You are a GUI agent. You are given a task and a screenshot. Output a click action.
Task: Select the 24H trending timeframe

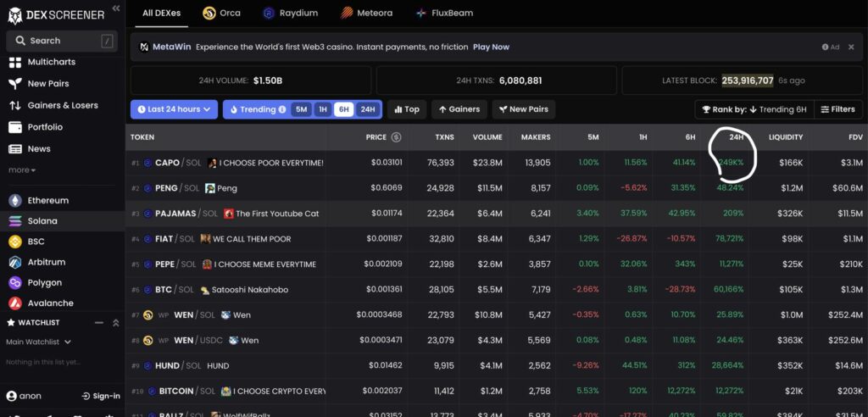pos(368,109)
